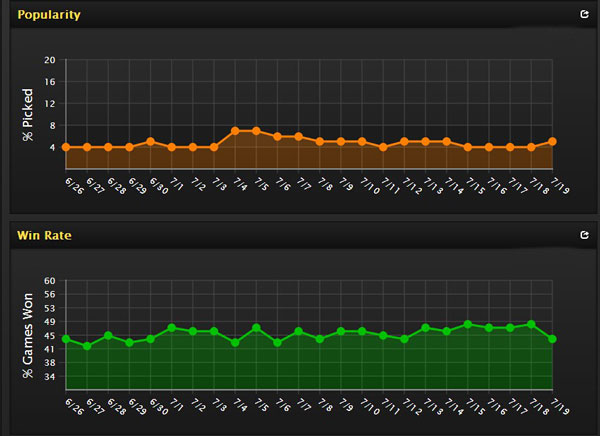The width and height of the screenshot is (600, 436).
Task: Click the Win Rate panel export icon
Action: [584, 236]
